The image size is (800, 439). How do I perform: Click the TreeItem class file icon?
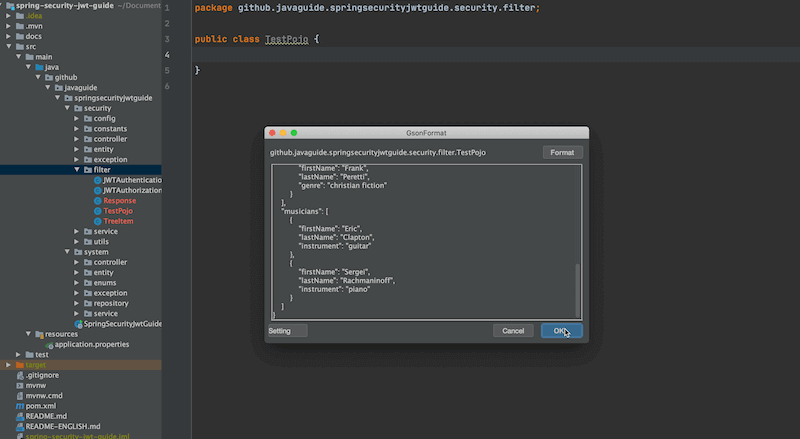pos(97,221)
